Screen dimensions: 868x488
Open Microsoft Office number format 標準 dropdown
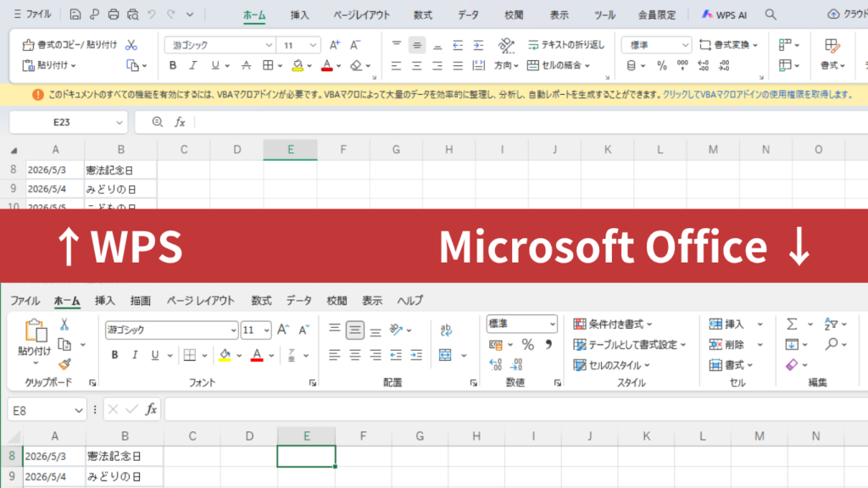(552, 324)
